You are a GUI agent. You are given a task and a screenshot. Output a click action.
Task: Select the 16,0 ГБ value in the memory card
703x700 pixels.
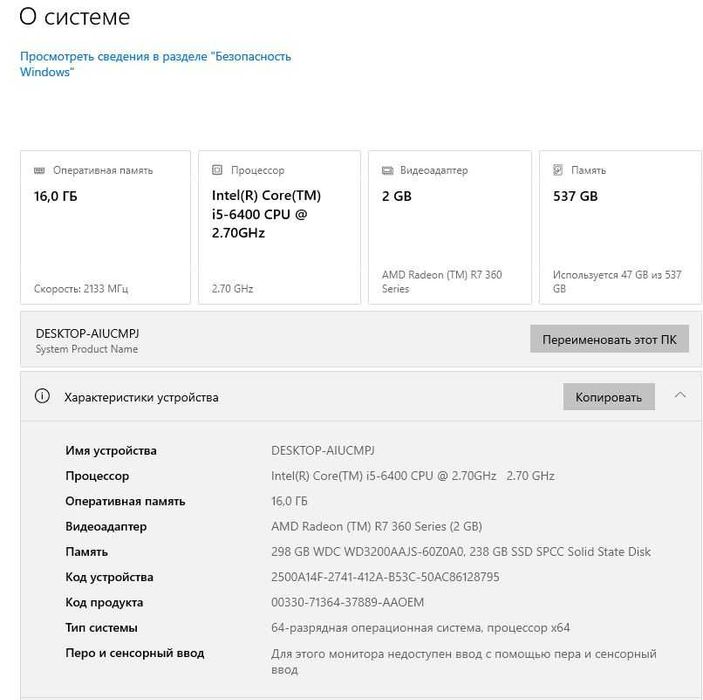tap(55, 196)
